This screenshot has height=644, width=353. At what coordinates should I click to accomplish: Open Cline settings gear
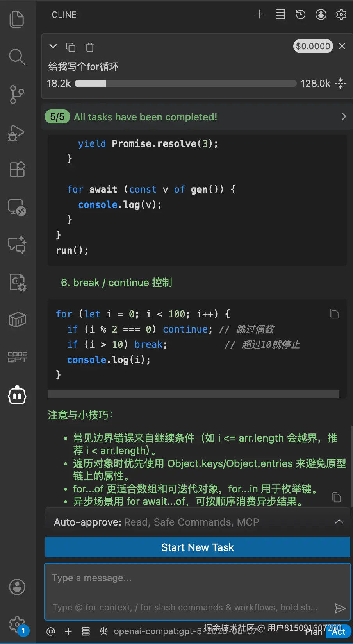point(341,14)
